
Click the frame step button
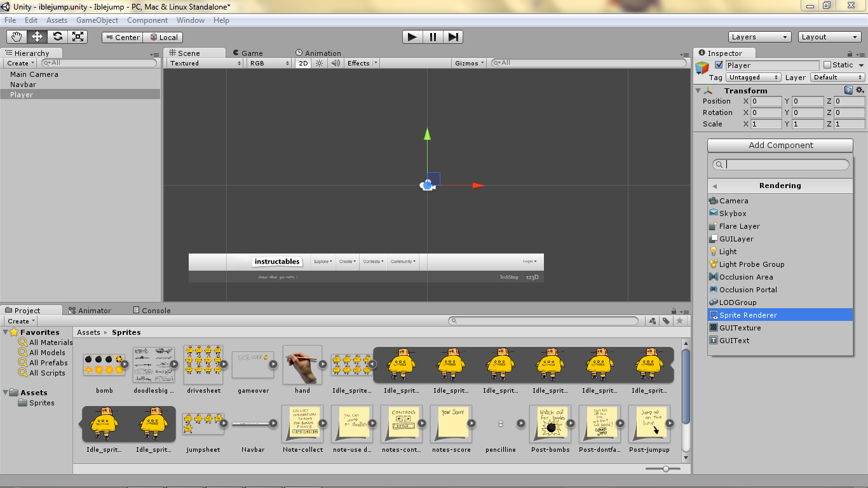[x=452, y=36]
